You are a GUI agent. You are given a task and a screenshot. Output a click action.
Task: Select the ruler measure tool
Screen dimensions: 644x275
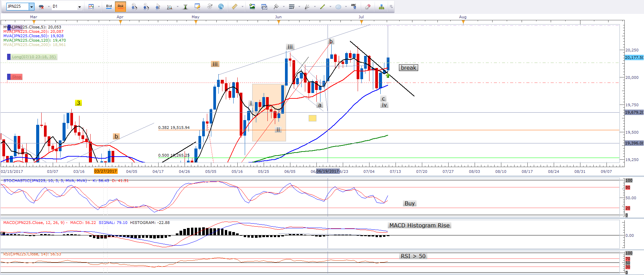pos(234,6)
